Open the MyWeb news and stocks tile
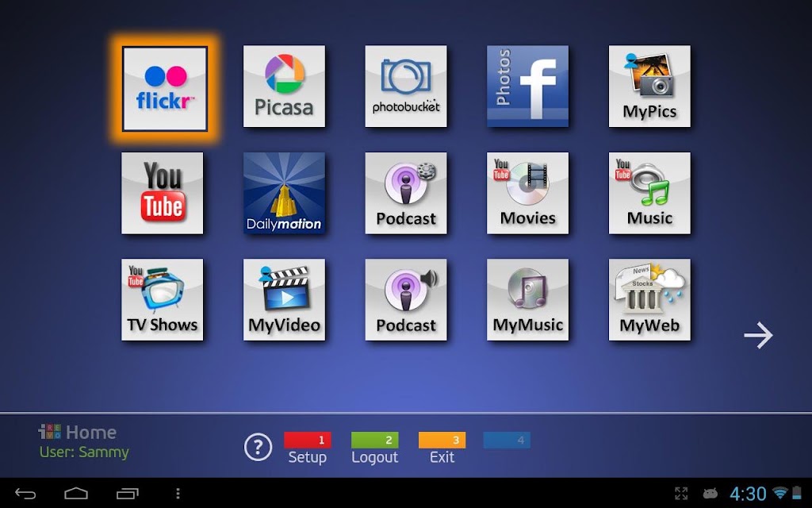Image resolution: width=812 pixels, height=508 pixels. (649, 299)
